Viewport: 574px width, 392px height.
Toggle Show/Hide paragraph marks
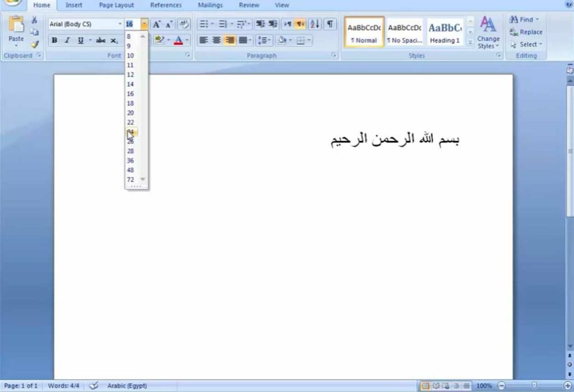330,24
